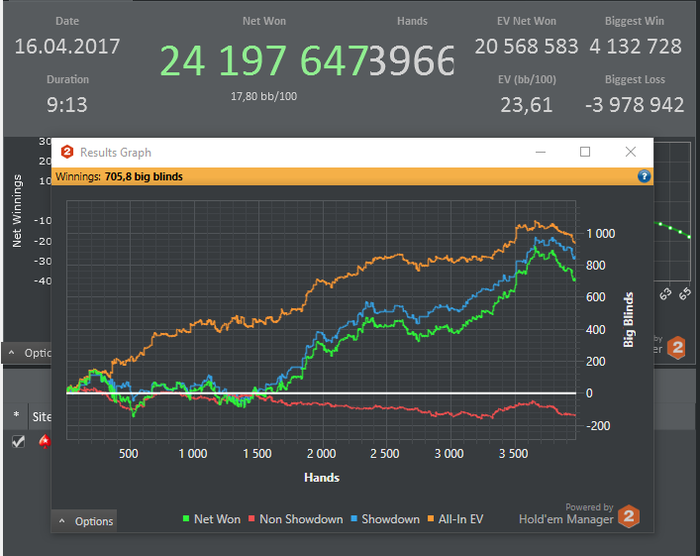Screen dimensions: 700x556
Task: Click the Net Winnings axis label in background
Action: [17, 211]
